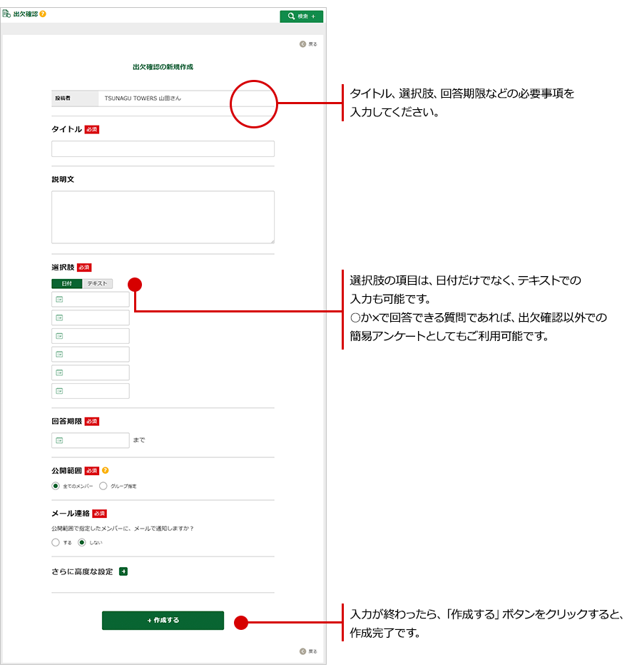Click calendar icon in 回答期限 field
The width and height of the screenshot is (642, 672).
(59, 440)
